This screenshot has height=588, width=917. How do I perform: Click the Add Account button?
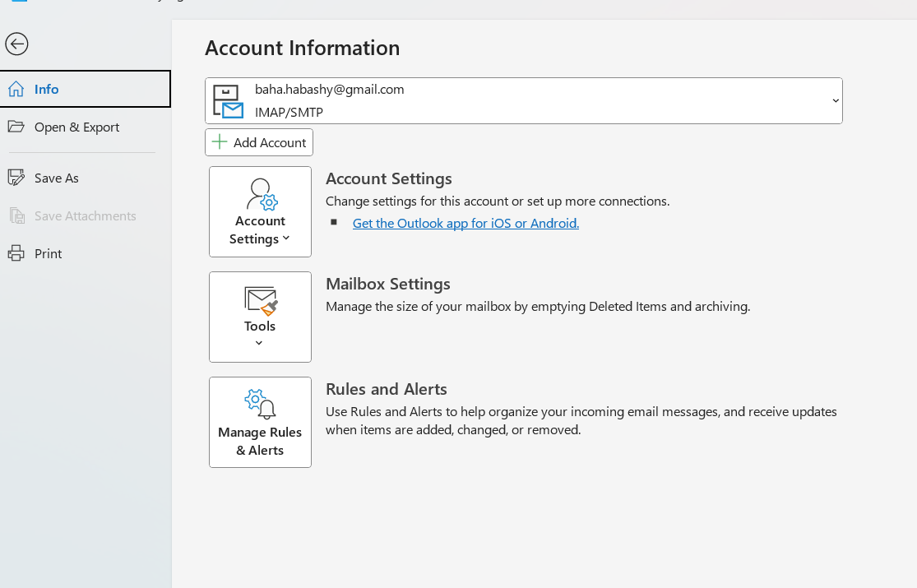pyautogui.click(x=259, y=142)
